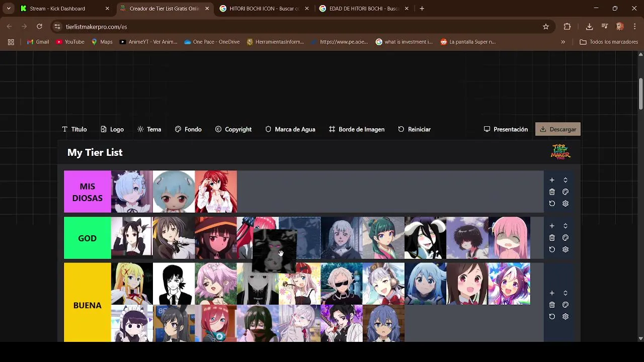Open the palette icon for GOD row
Image resolution: width=644 pixels, height=362 pixels.
(x=566, y=238)
